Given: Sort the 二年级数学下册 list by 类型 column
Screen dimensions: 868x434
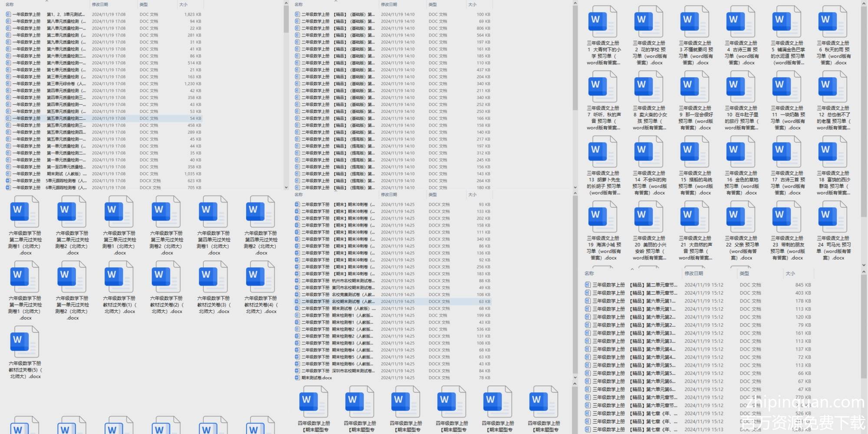Looking at the screenshot, I should click(x=433, y=194).
